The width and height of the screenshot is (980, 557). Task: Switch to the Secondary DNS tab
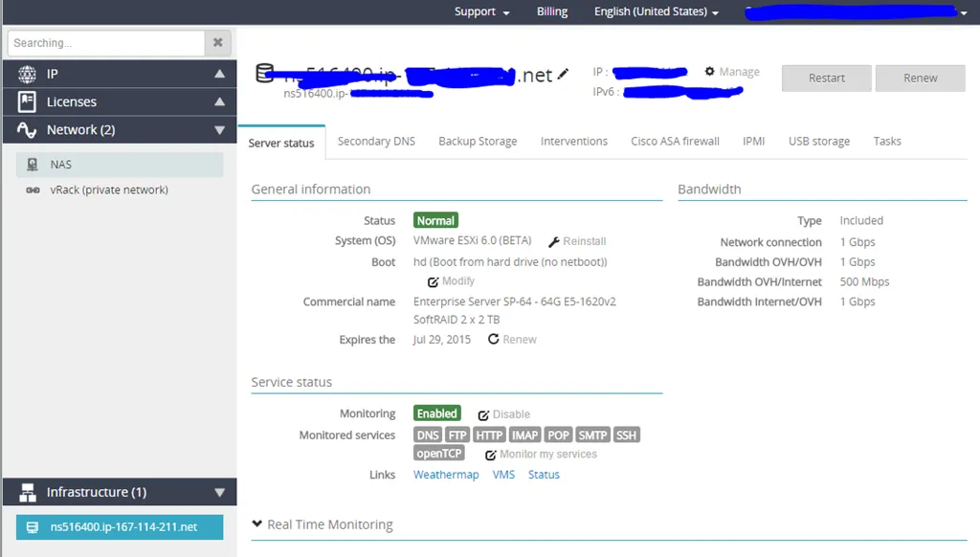(x=376, y=142)
